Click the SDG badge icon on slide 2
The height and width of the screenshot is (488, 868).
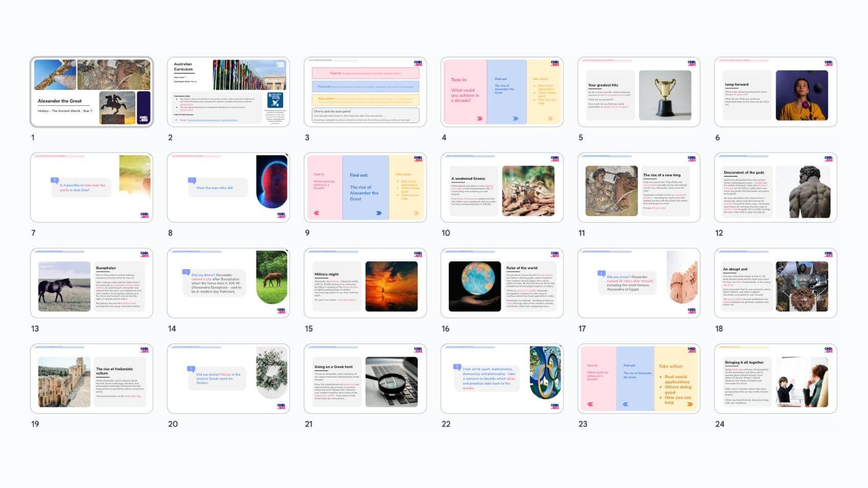click(x=275, y=100)
